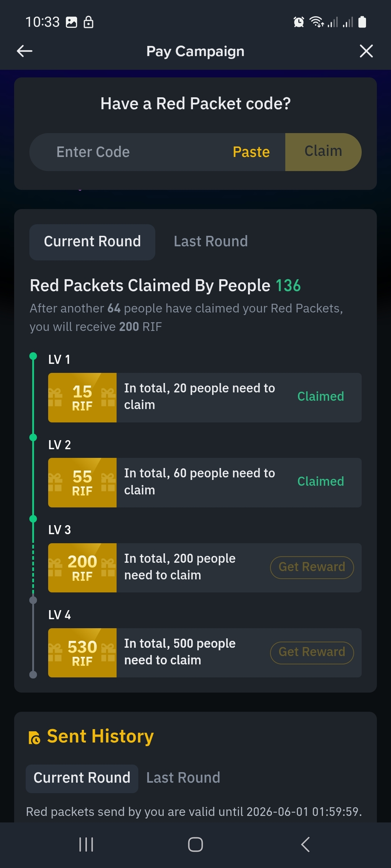Viewport: 391px width, 868px height.
Task: Claim the Red Packet code
Action: click(323, 152)
